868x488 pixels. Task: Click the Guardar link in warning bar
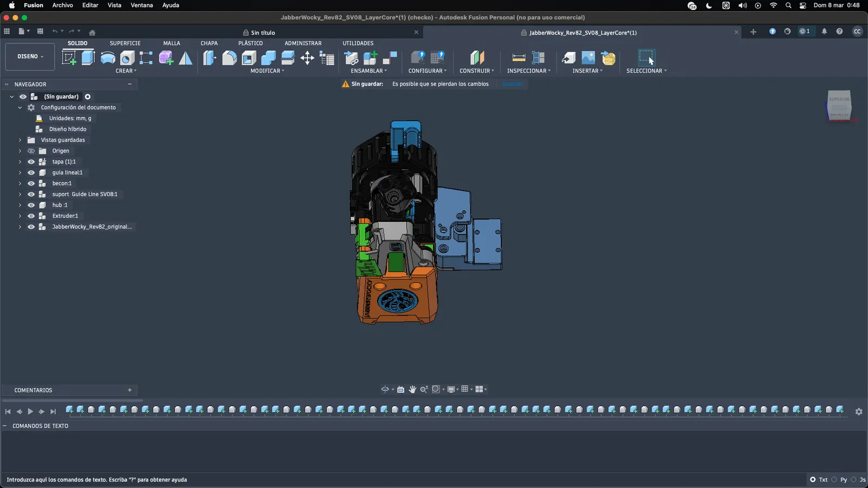tap(513, 84)
